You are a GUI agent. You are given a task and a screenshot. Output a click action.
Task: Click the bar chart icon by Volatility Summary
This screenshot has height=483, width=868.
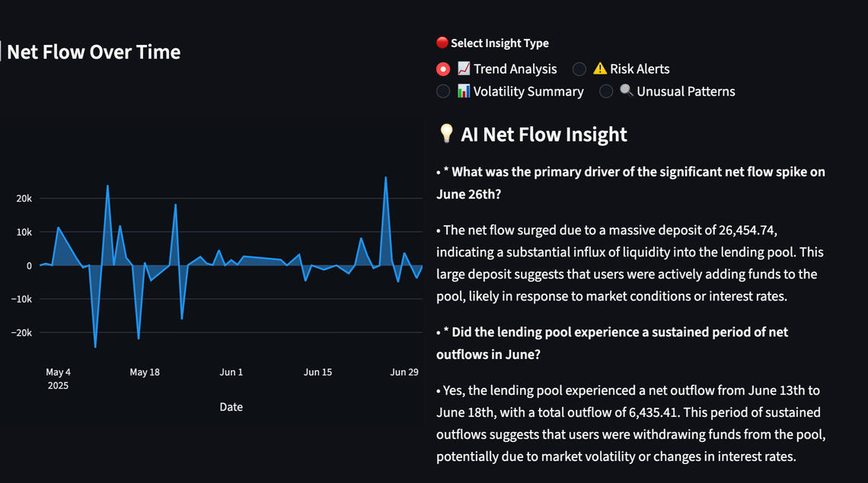(x=464, y=91)
